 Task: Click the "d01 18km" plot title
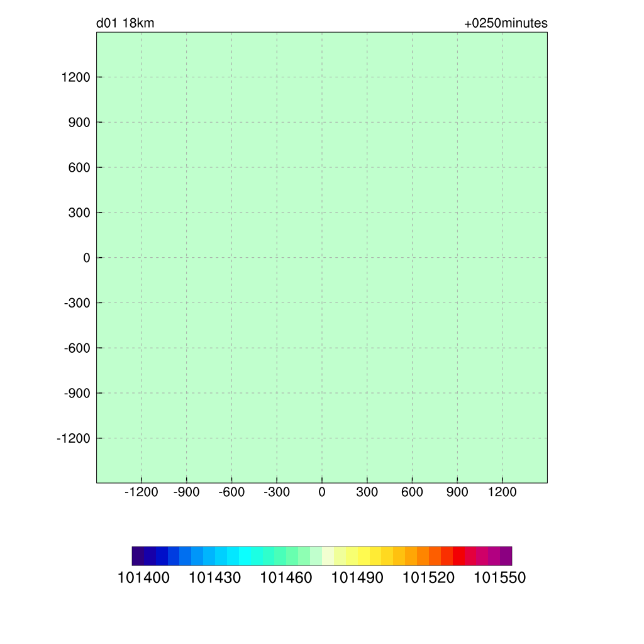(x=125, y=24)
